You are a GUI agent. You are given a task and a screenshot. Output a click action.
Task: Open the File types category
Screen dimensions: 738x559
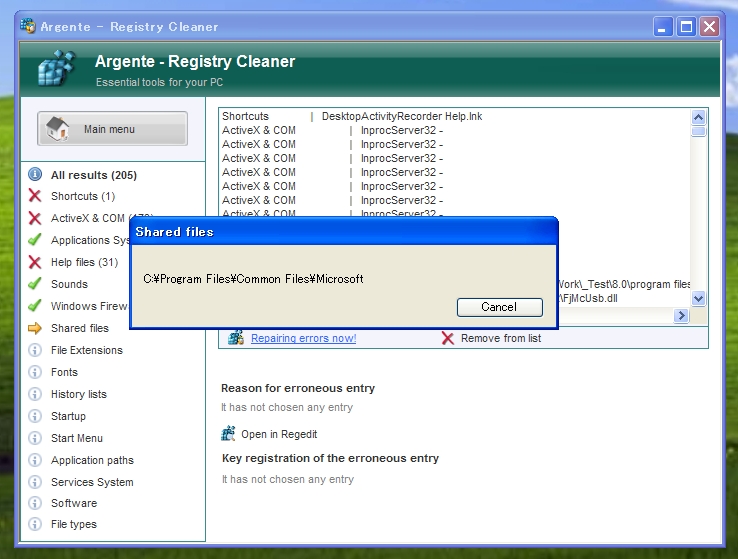tap(74, 524)
